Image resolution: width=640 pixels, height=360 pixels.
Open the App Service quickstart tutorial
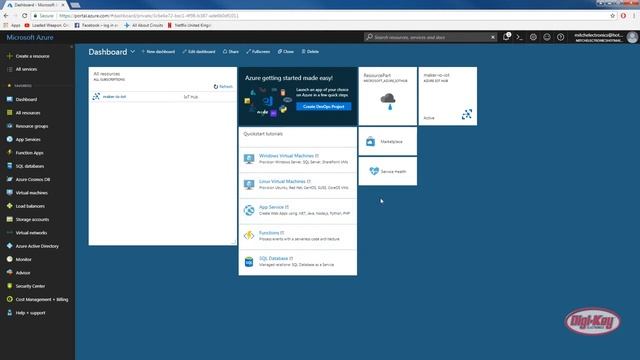298,210
